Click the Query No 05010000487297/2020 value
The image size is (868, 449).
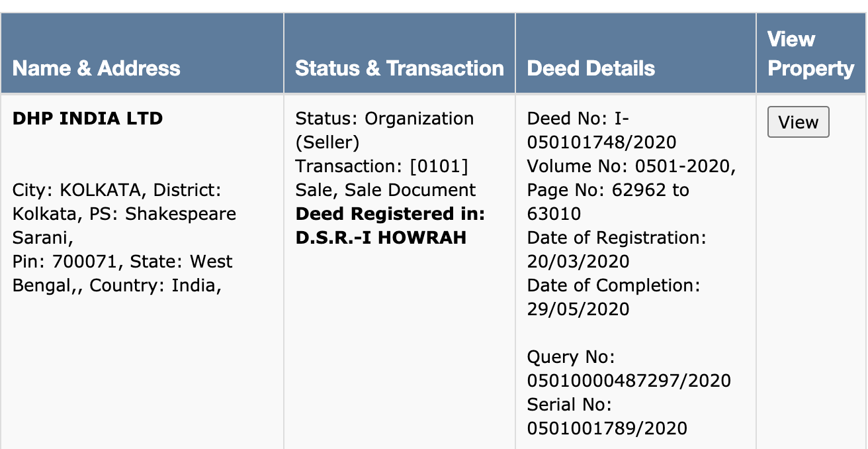(628, 381)
